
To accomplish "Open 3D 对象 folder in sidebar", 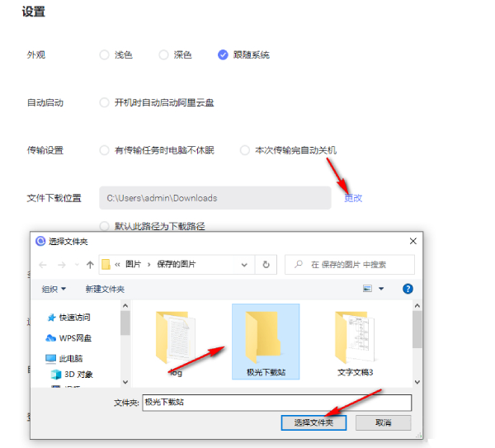I will [x=78, y=375].
